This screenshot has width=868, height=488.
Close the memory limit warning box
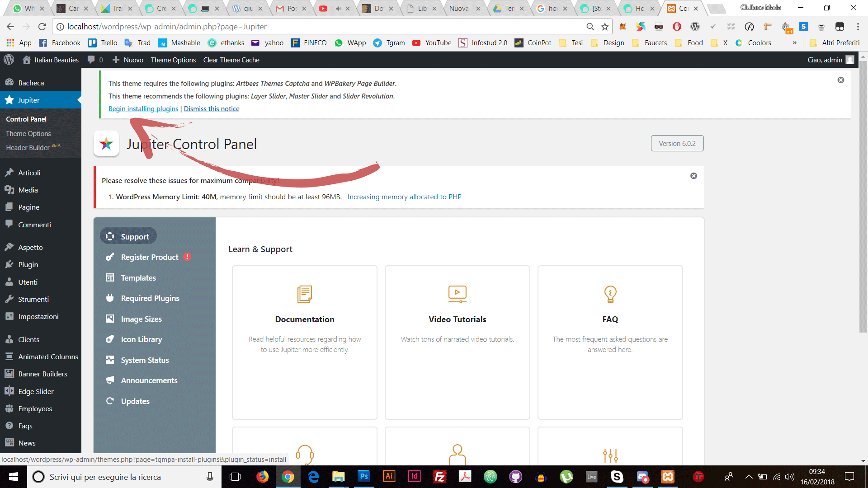693,176
